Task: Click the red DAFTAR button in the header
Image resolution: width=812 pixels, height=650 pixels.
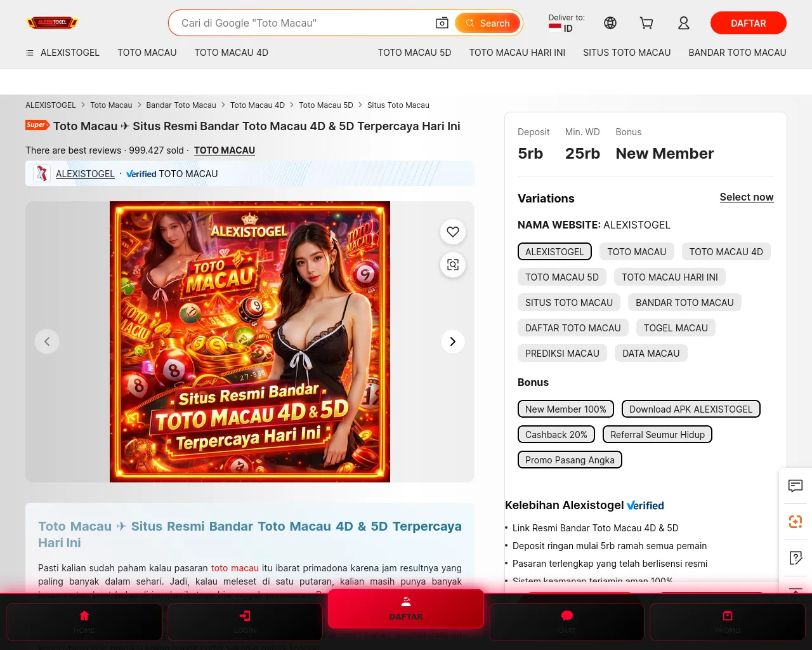Action: coord(749,23)
